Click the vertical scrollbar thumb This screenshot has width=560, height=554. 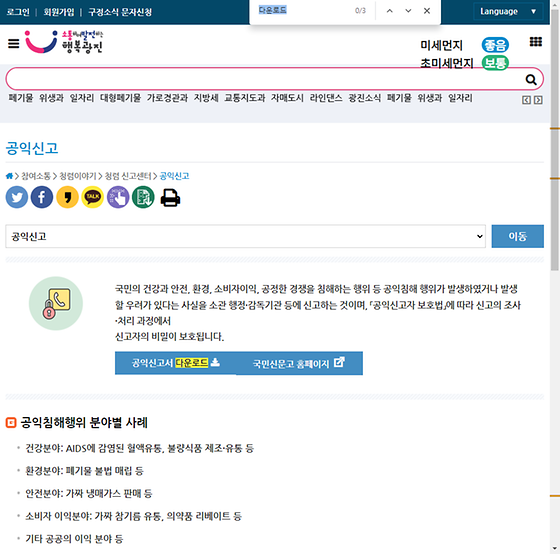[x=555, y=139]
